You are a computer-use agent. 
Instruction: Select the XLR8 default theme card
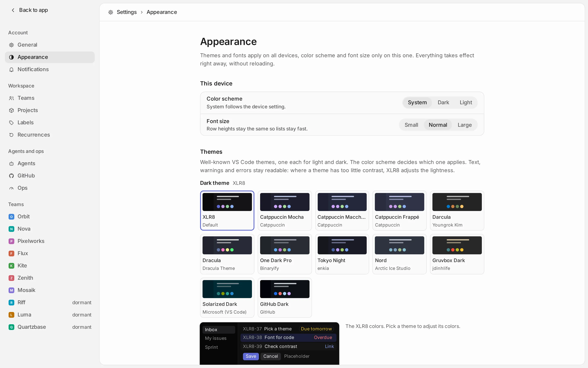click(x=227, y=211)
